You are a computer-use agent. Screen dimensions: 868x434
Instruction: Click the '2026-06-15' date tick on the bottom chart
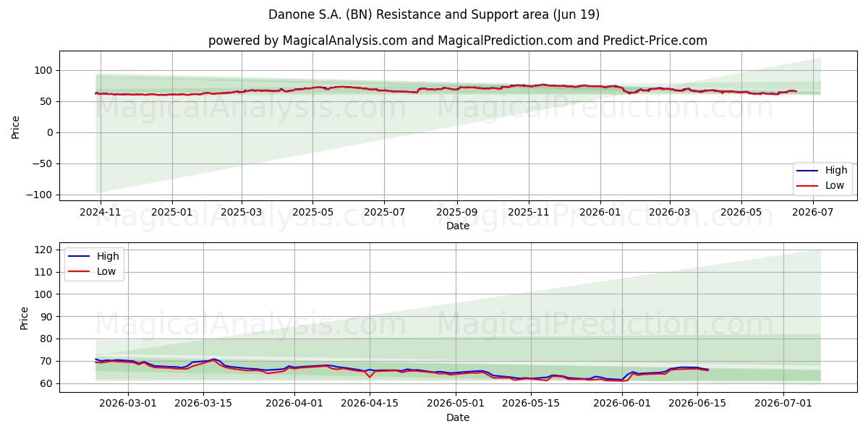[x=698, y=404]
